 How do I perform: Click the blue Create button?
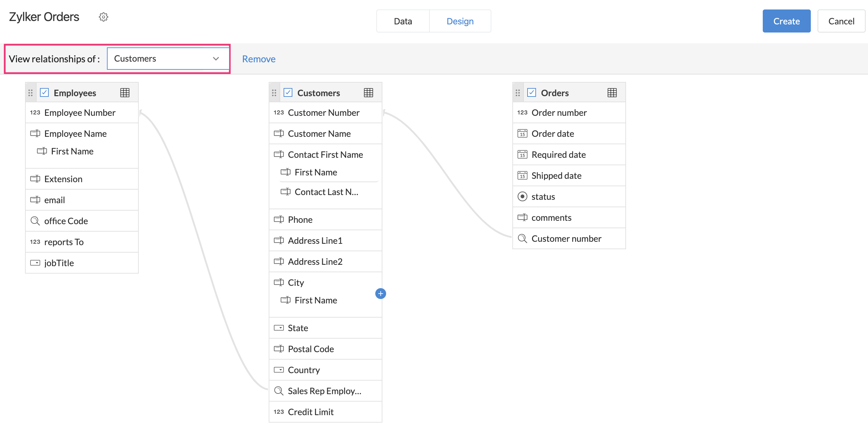786,21
